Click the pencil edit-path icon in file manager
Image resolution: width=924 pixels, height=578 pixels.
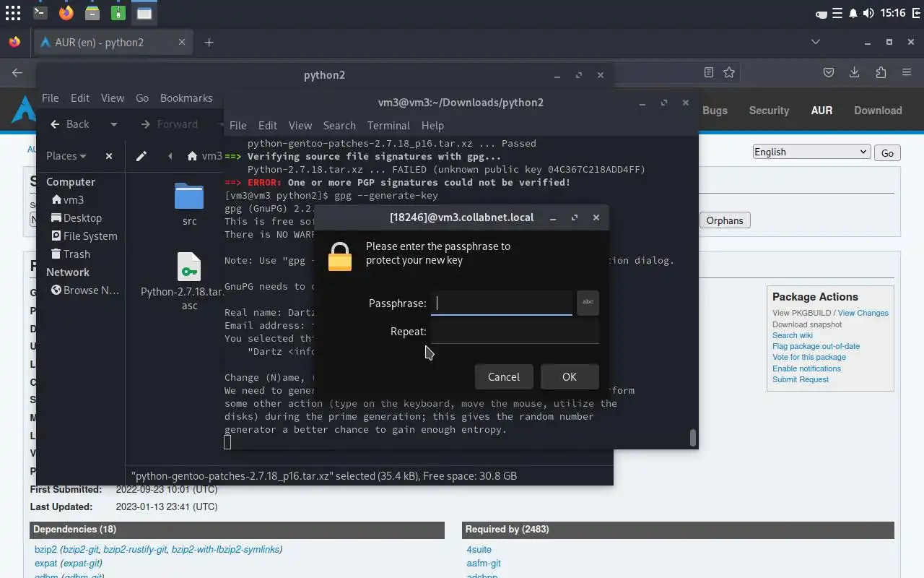click(141, 155)
